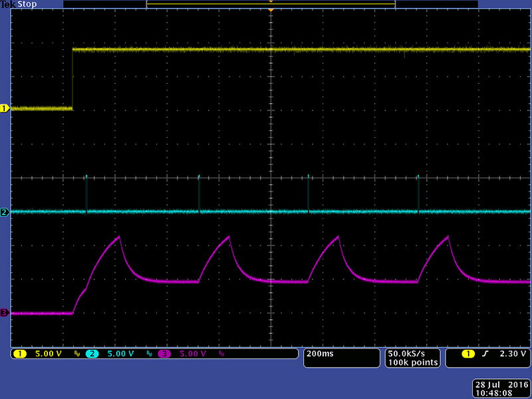Click the trigger source channel 1 badge
Image resolution: width=532 pixels, height=399 pixels.
[467, 354]
